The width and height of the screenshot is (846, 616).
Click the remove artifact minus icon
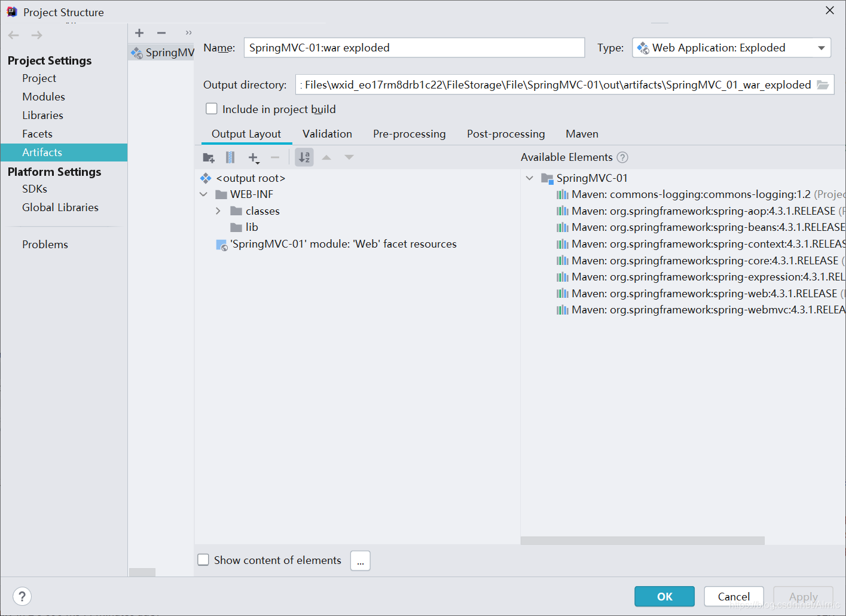161,33
